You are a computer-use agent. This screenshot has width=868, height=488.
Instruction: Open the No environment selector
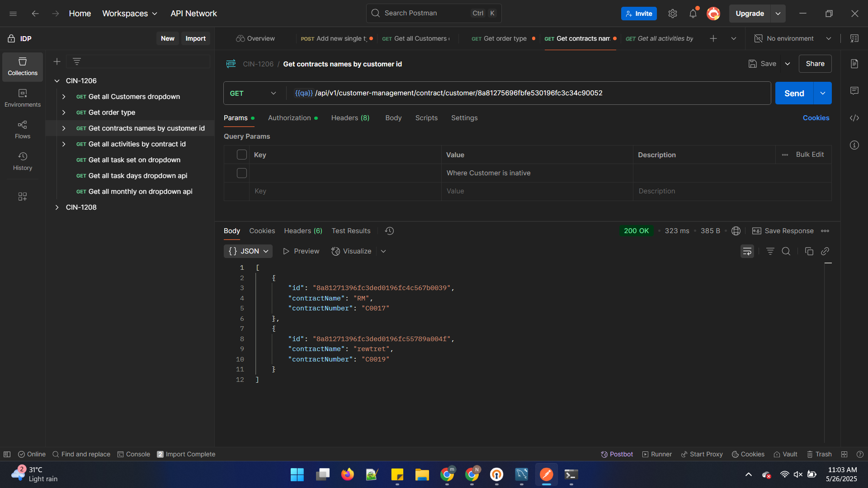pos(793,38)
